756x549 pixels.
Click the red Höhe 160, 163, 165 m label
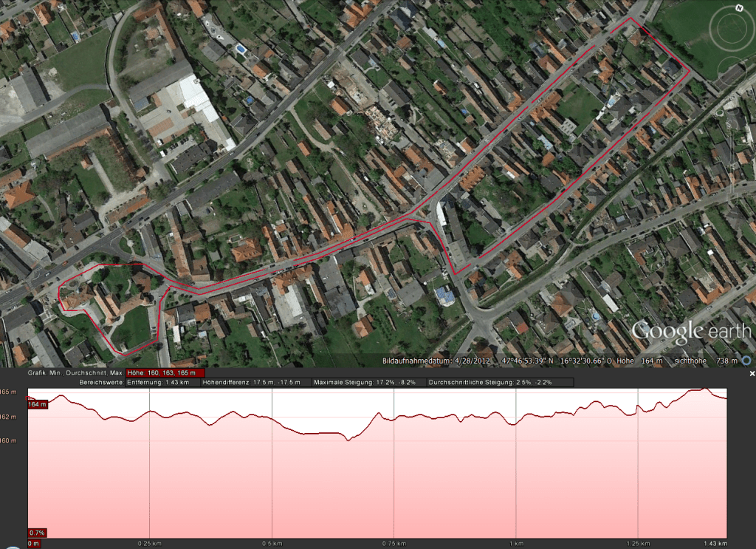165,373
